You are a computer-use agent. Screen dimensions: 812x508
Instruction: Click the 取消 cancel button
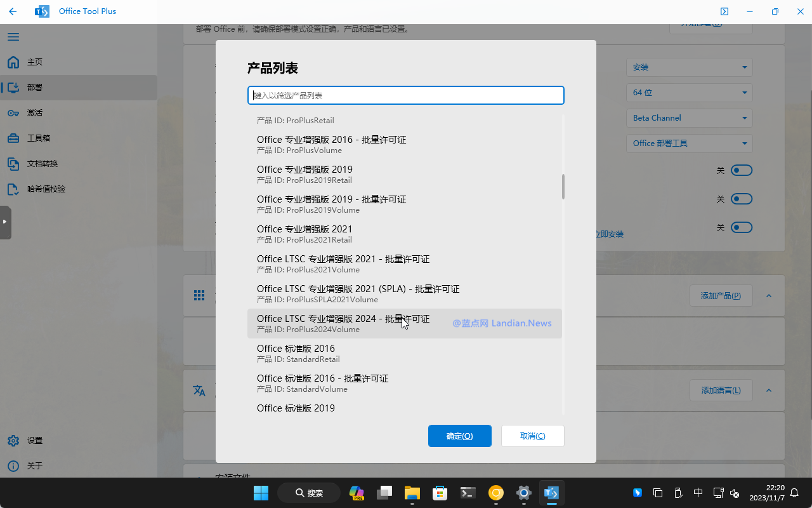pos(532,436)
